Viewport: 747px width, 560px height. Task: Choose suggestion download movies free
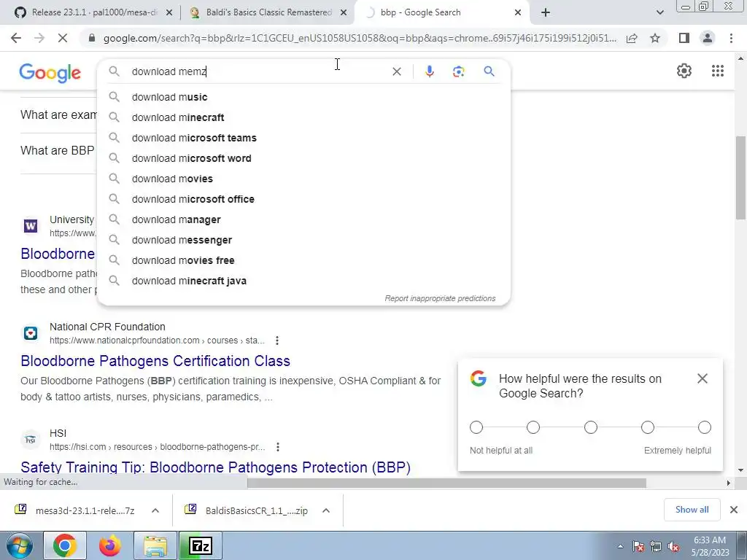pos(304,261)
